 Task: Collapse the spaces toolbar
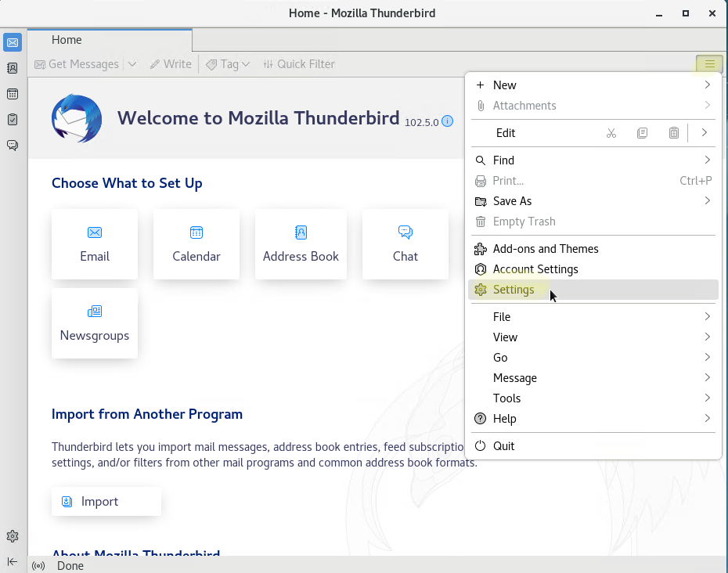pyautogui.click(x=13, y=561)
